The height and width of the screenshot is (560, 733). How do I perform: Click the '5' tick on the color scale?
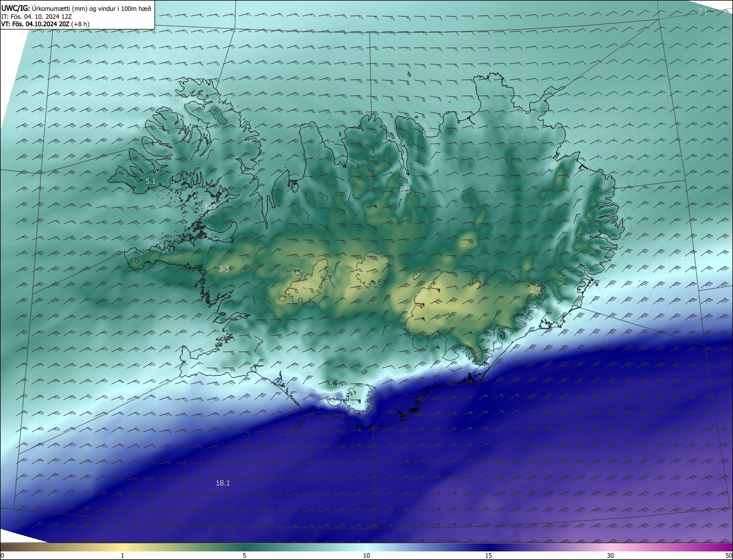tap(245, 556)
